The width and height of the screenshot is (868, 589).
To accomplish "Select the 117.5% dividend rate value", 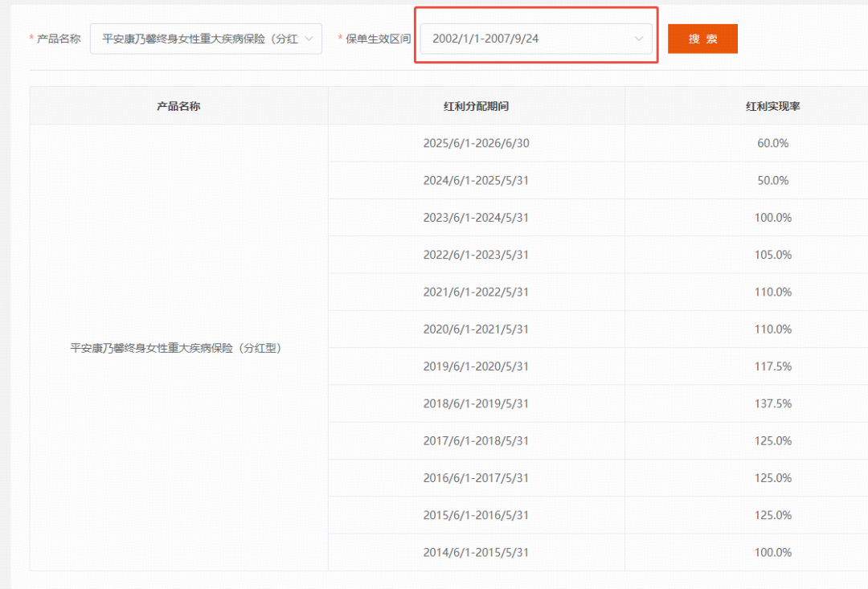I will coord(772,366).
